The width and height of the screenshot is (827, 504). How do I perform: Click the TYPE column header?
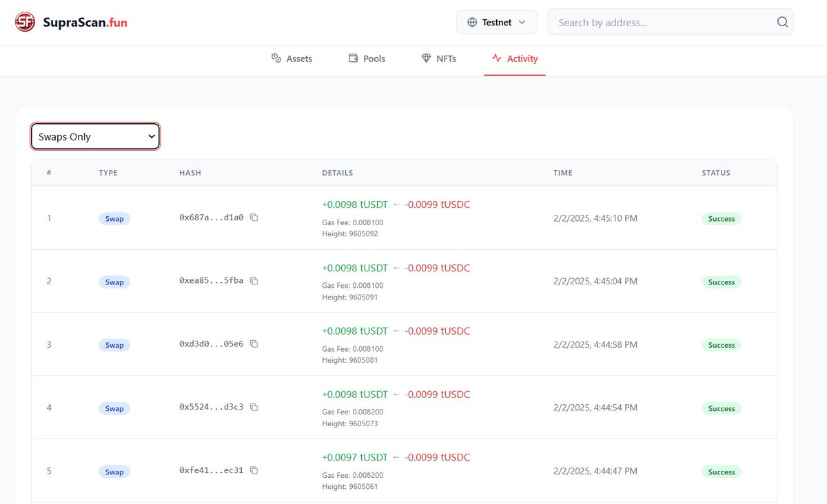coord(108,173)
